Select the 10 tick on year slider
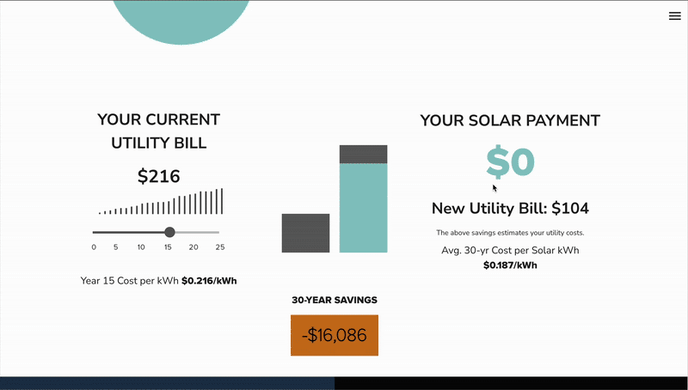The height and width of the screenshot is (390, 688). 141,247
